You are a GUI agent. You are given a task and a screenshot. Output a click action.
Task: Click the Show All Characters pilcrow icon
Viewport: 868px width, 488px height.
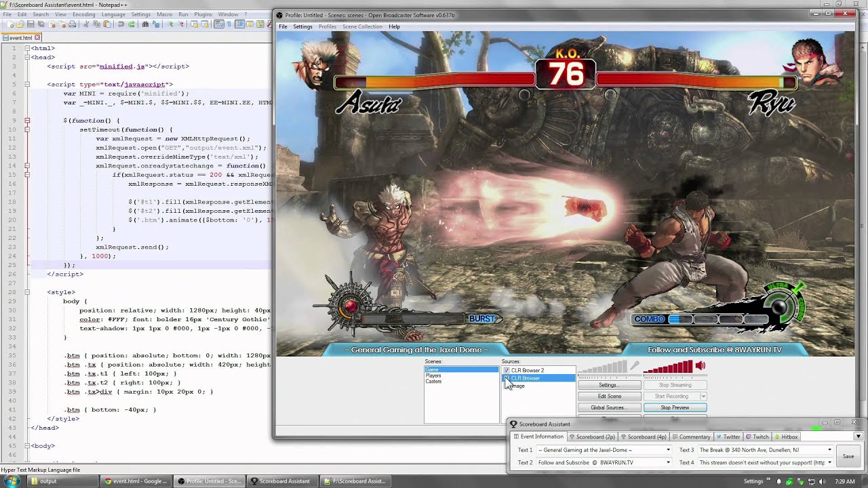(x=229, y=24)
